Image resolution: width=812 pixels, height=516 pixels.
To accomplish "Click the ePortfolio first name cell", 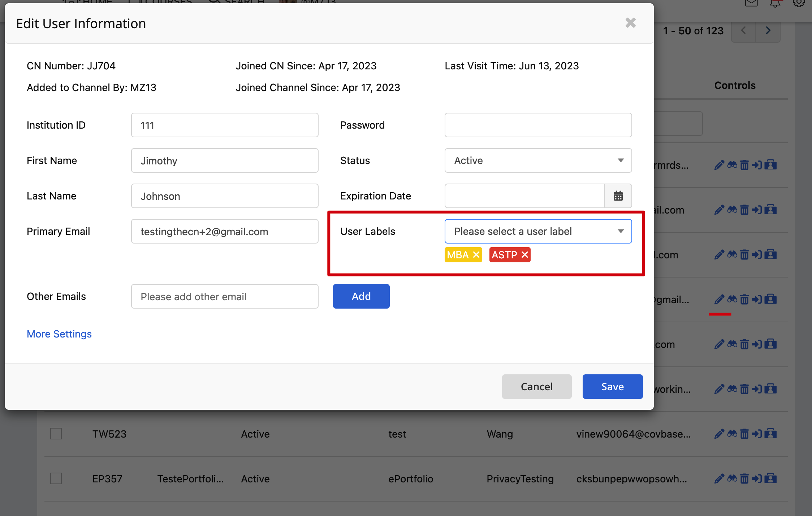I will 411,479.
